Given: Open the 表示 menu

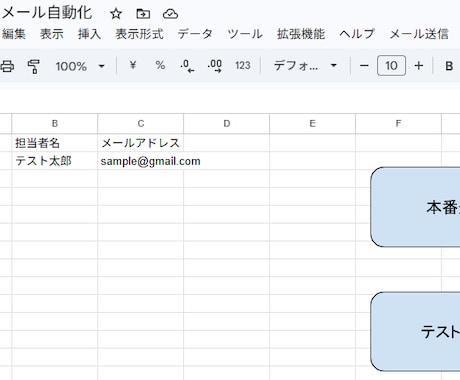Looking at the screenshot, I should click(52, 34).
